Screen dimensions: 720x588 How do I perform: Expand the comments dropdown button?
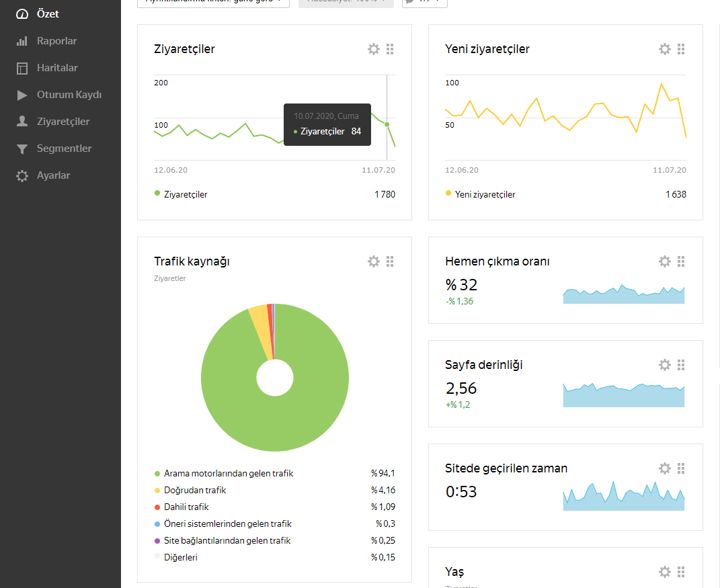click(425, 2)
